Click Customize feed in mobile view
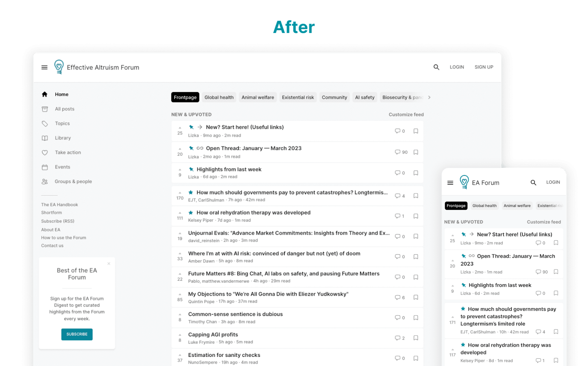The width and height of the screenshot is (588, 366). pos(544,222)
